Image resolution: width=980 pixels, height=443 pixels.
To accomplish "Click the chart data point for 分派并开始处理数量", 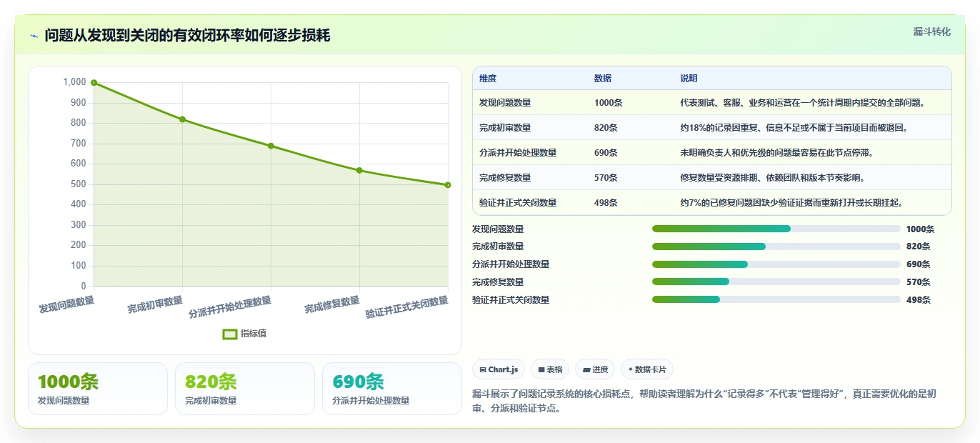I will [x=271, y=146].
